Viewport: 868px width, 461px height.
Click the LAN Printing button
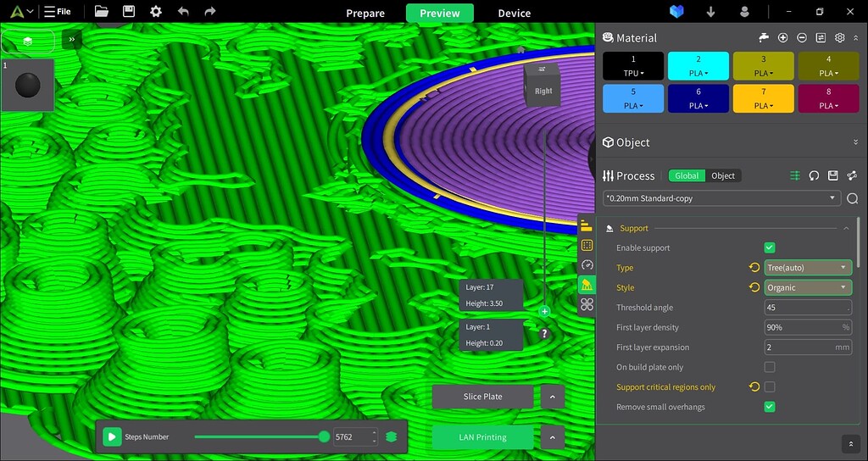[x=482, y=437]
